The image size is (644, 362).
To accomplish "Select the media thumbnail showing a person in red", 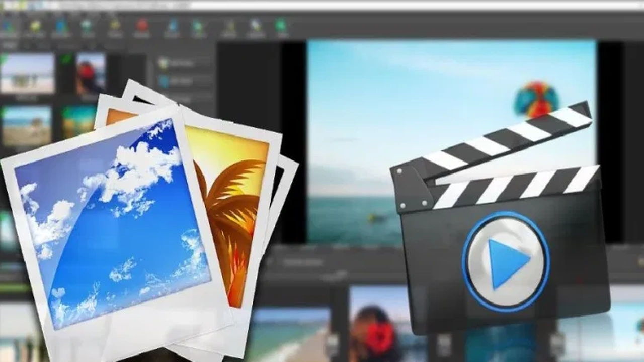I will point(91,73).
